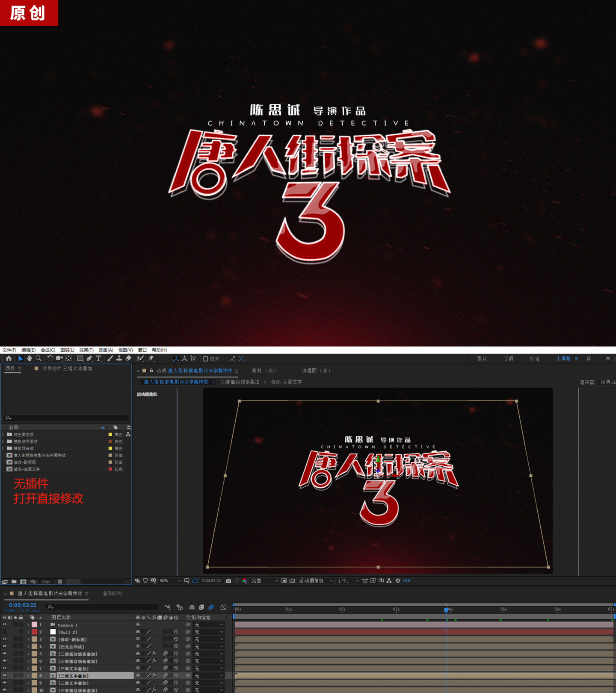The height and width of the screenshot is (693, 616).
Task: Open the 图层(L) menu
Action: (68, 350)
